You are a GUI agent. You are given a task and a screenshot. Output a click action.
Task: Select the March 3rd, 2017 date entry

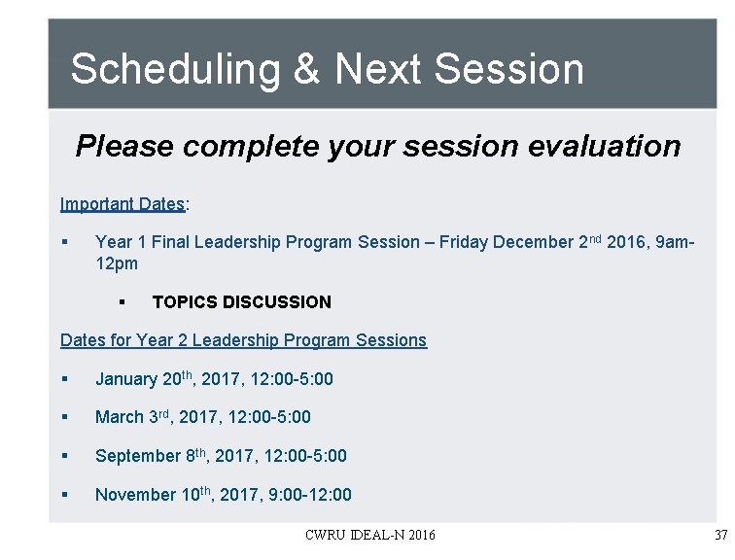(203, 417)
